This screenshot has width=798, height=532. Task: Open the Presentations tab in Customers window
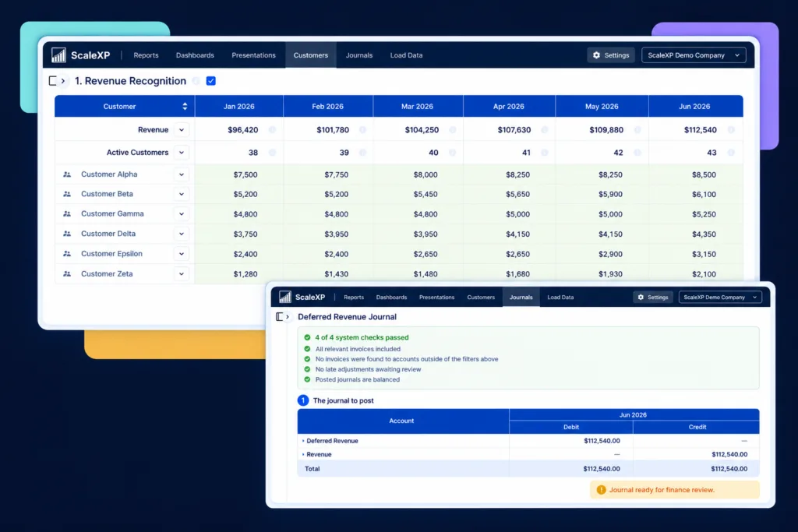(253, 55)
